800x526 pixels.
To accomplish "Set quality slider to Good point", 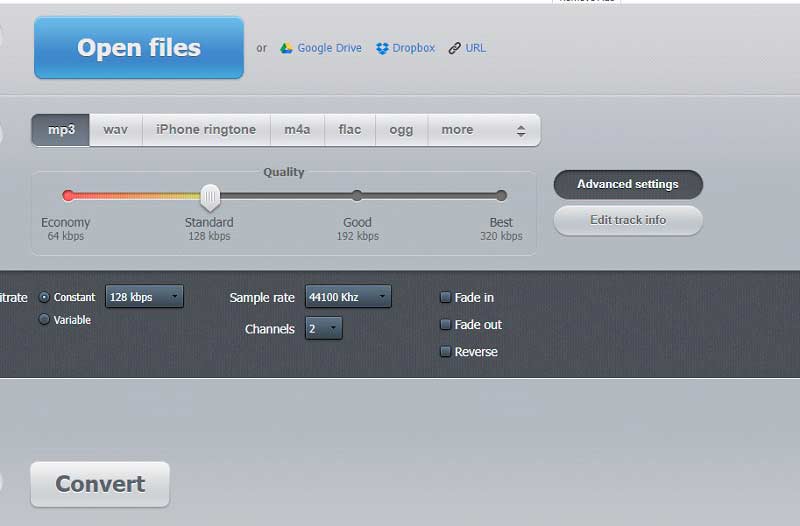I will pyautogui.click(x=357, y=195).
